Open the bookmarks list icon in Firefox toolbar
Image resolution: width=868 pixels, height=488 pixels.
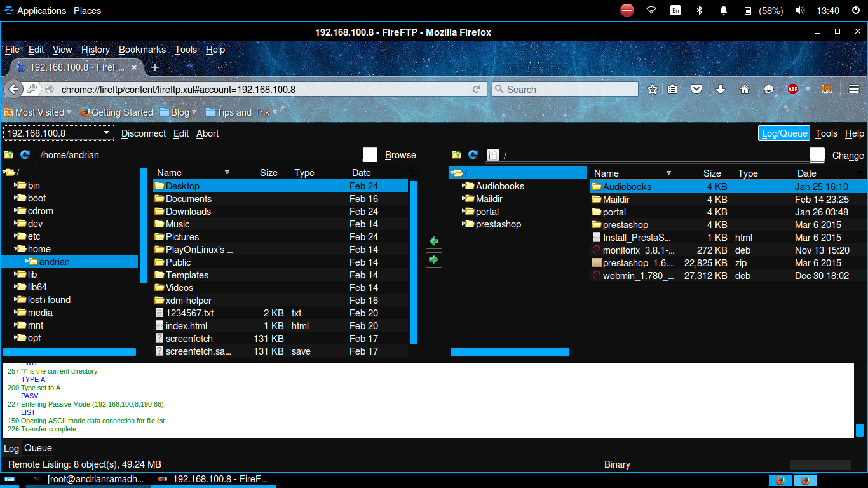pyautogui.click(x=673, y=90)
